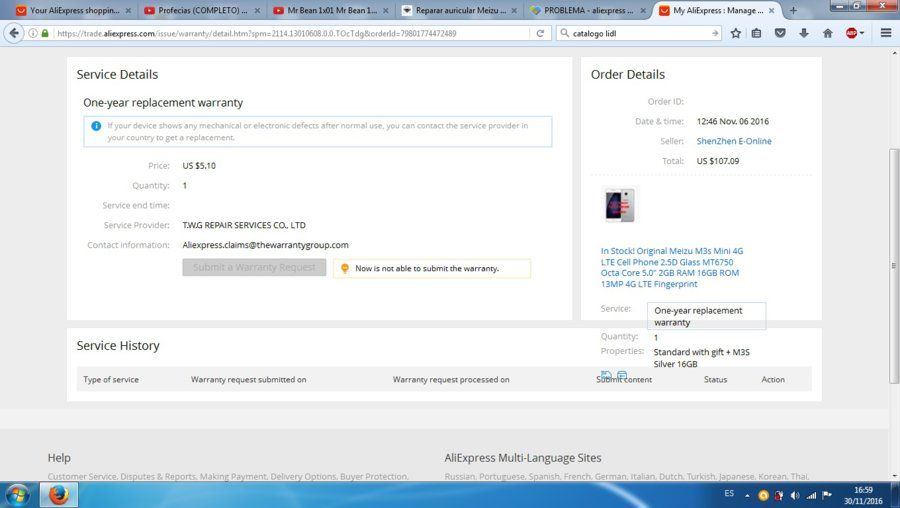The height and width of the screenshot is (508, 900).
Task: Open ShenZhen E-Online seller link
Action: tap(734, 141)
